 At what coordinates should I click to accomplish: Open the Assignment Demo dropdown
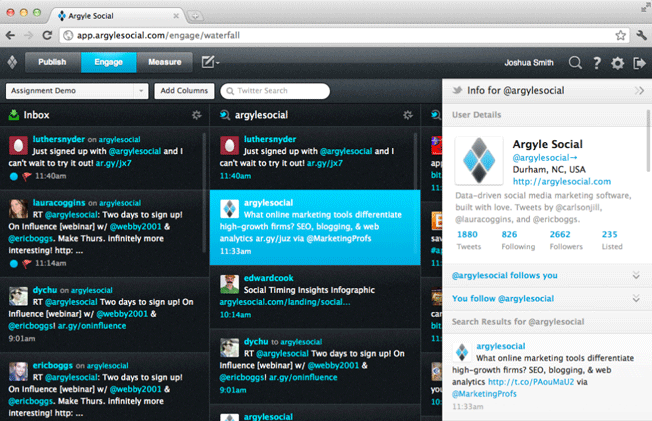[x=77, y=91]
